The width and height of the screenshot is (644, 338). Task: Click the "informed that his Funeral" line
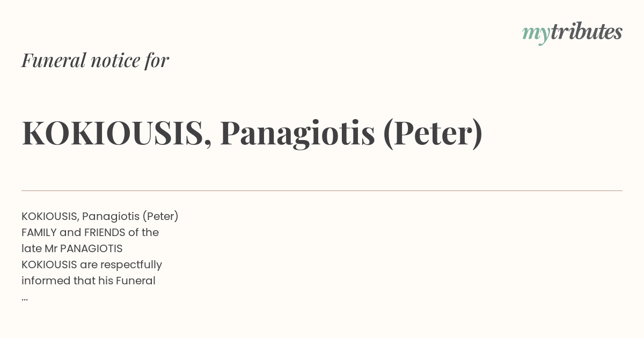(x=89, y=281)
